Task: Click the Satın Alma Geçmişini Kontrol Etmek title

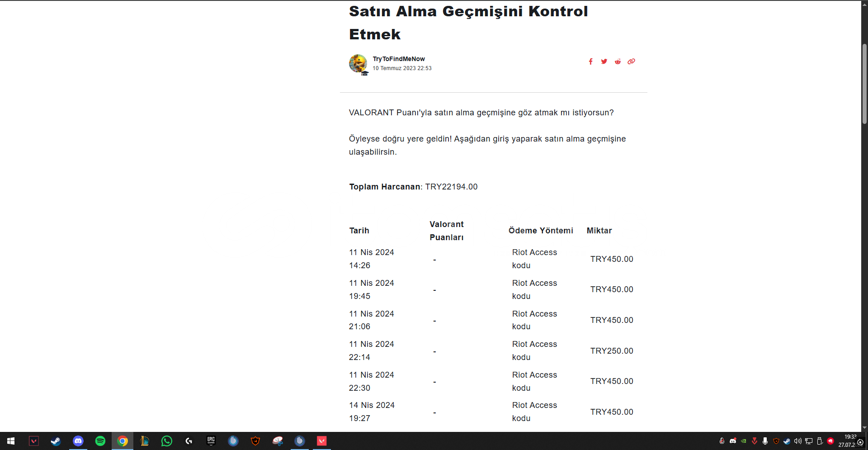Action: pos(468,23)
